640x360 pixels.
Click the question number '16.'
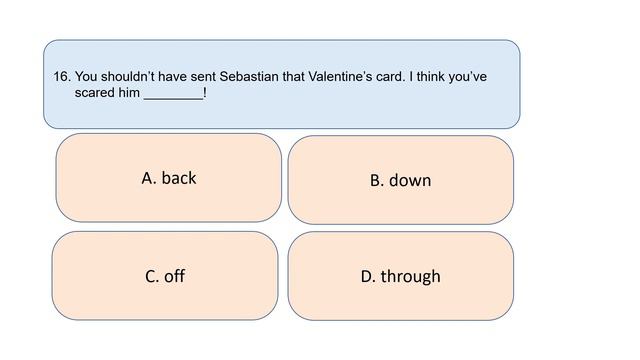(62, 76)
